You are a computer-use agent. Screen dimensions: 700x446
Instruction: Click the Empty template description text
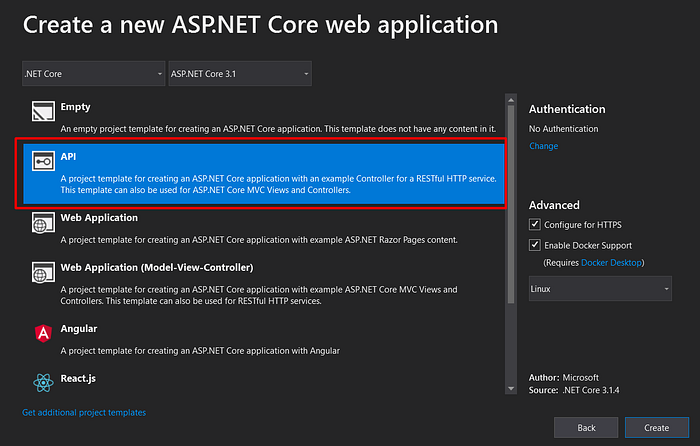point(278,129)
